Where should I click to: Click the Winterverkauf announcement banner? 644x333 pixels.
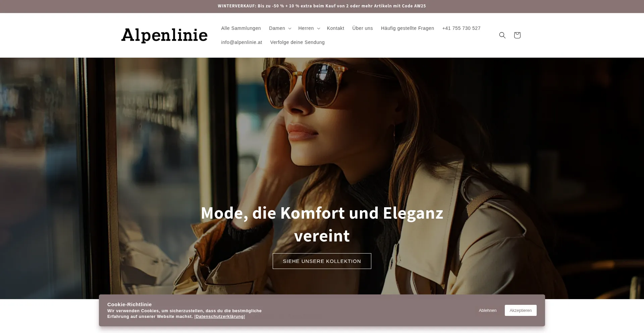[322, 6]
